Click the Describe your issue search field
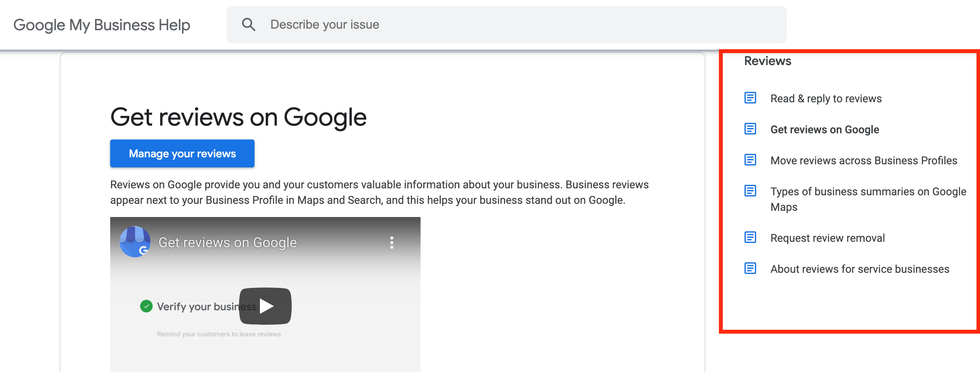980x372 pixels. (506, 24)
